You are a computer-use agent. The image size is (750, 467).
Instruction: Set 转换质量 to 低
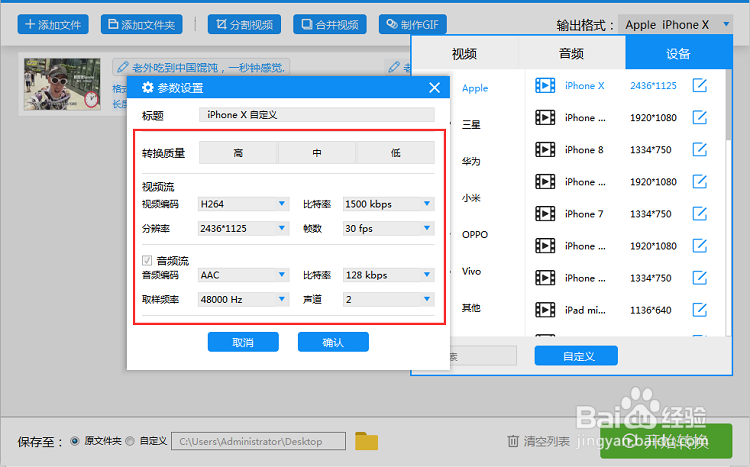(x=396, y=153)
